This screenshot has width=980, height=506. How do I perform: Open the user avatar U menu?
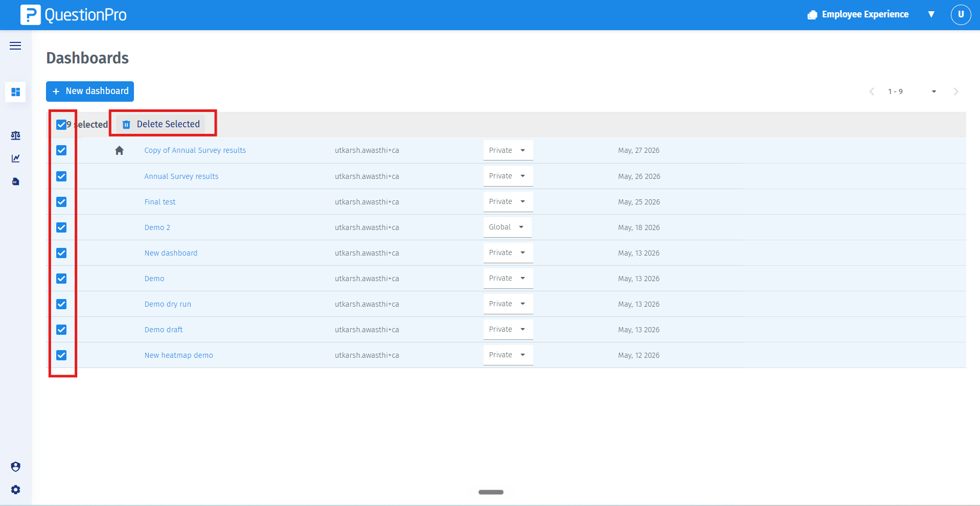(x=961, y=14)
